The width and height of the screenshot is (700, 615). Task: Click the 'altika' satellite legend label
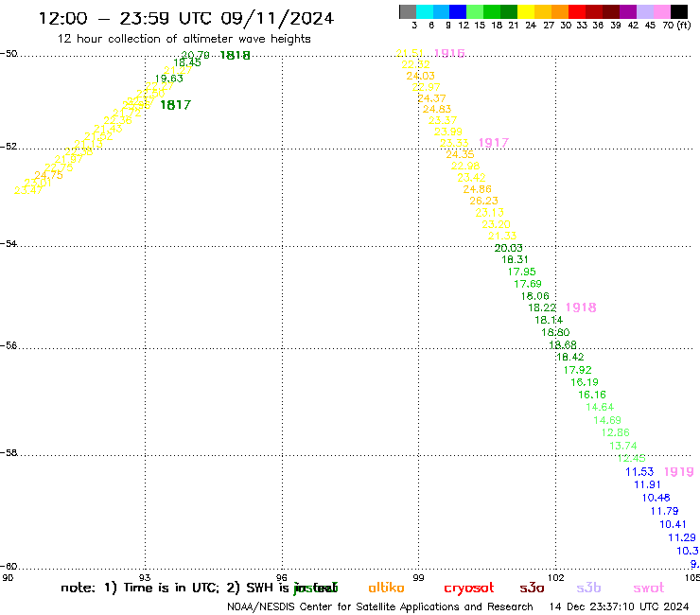click(x=386, y=588)
